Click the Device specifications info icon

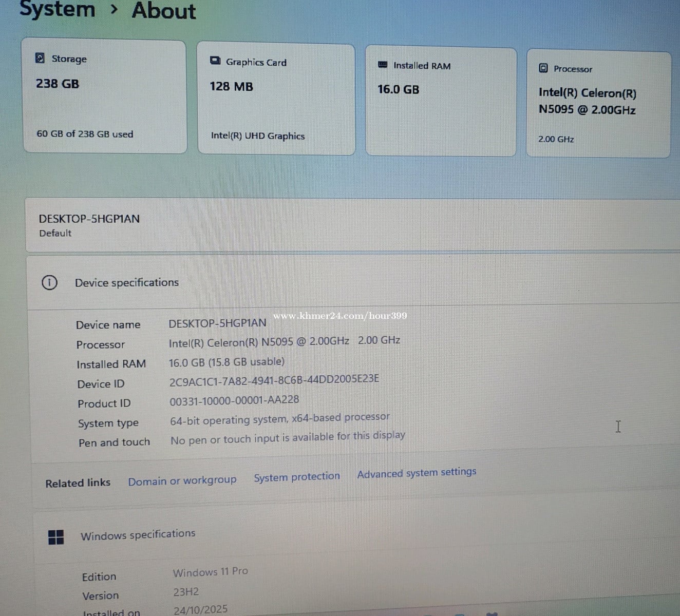tap(49, 282)
